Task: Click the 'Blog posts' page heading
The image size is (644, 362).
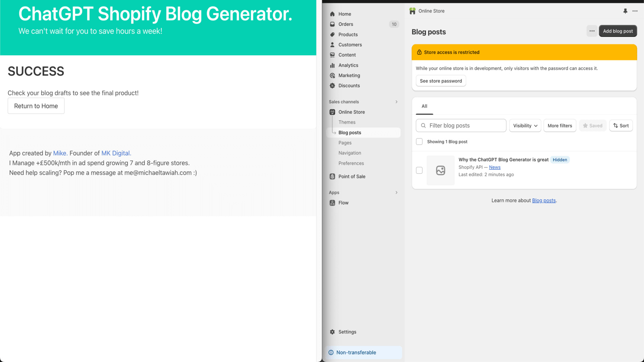Action: 429,32
